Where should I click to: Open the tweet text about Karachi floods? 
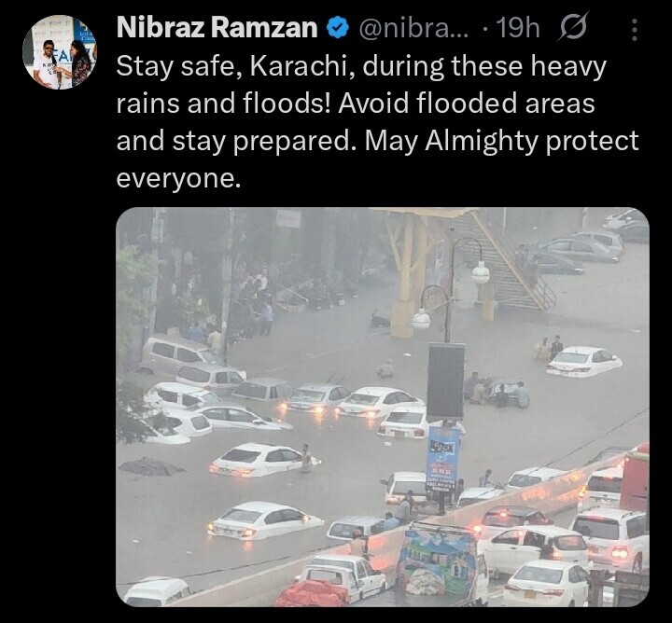tap(377, 122)
